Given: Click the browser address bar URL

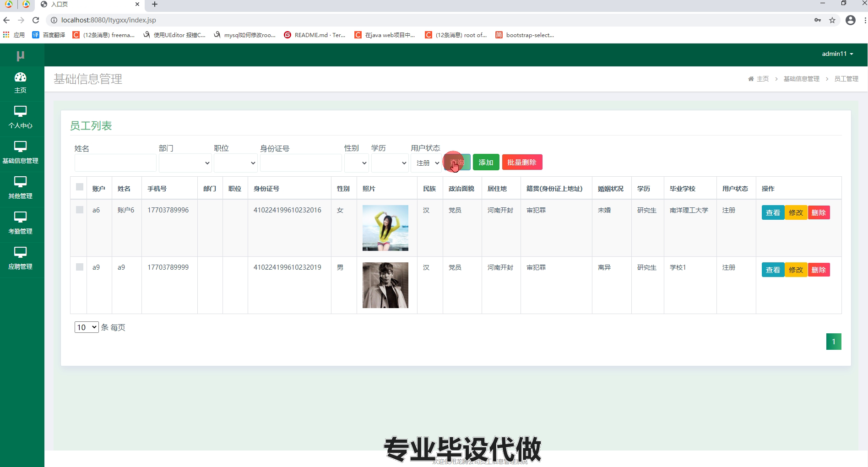Looking at the screenshot, I should tap(108, 20).
